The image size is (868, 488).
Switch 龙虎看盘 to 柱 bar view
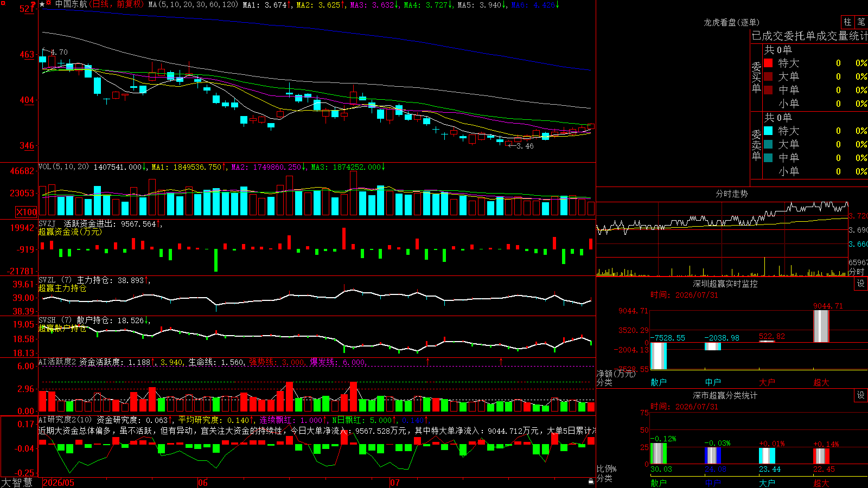[x=847, y=22]
